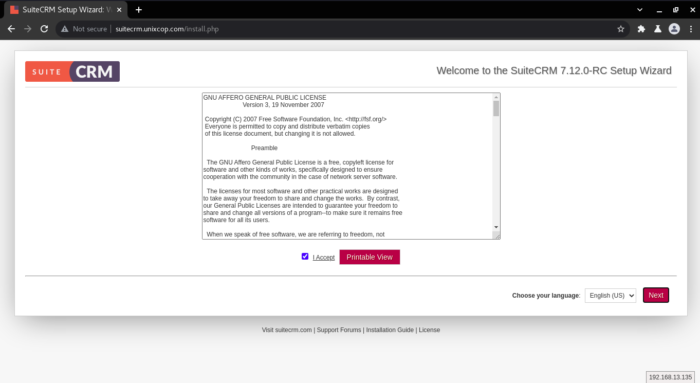Open the Support Forums link
This screenshot has width=700, height=383.
(x=339, y=330)
